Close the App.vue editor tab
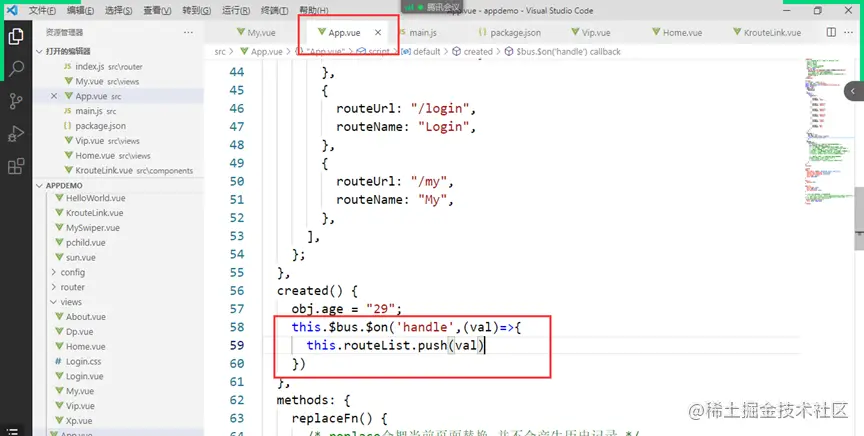 click(378, 33)
